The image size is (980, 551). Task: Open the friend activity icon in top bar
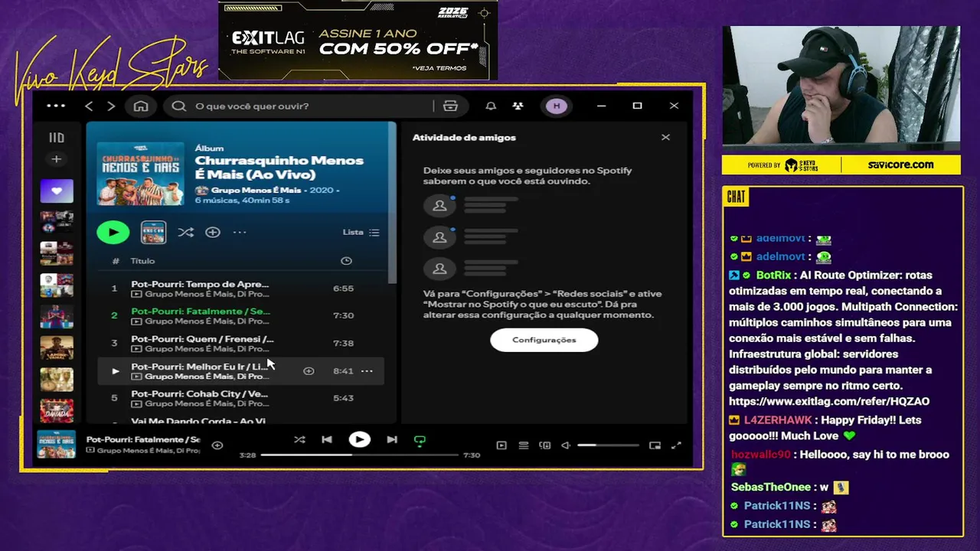pos(518,106)
